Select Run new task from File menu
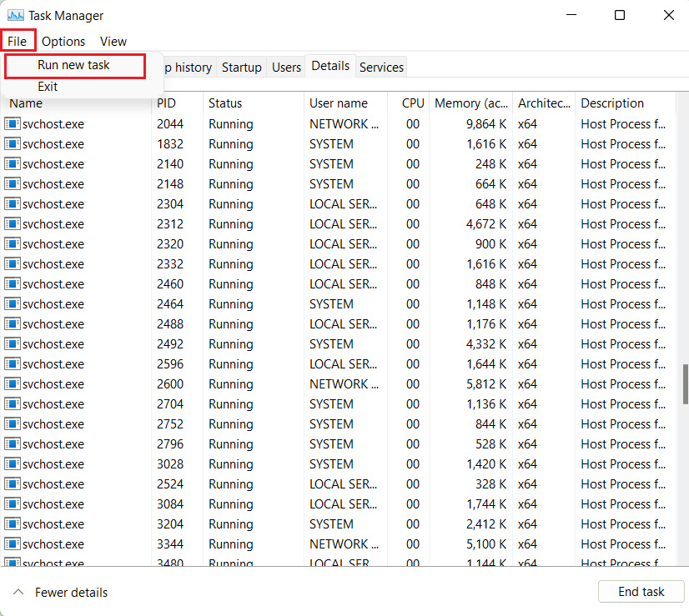Image resolution: width=689 pixels, height=616 pixels. pyautogui.click(x=73, y=65)
